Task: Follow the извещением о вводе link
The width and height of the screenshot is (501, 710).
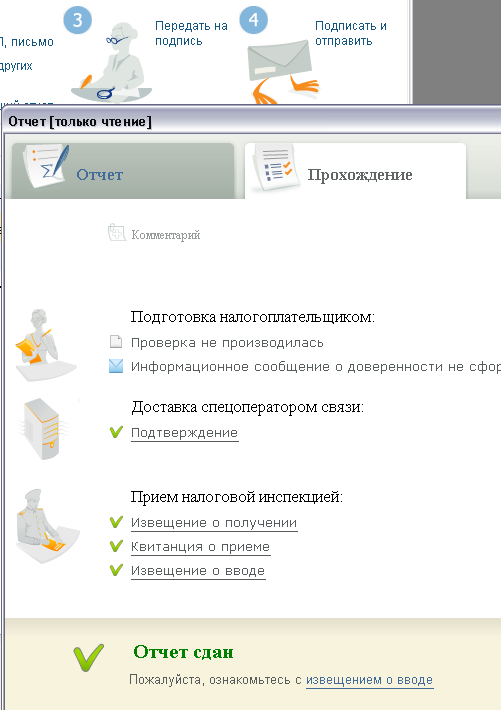Action: (x=370, y=680)
